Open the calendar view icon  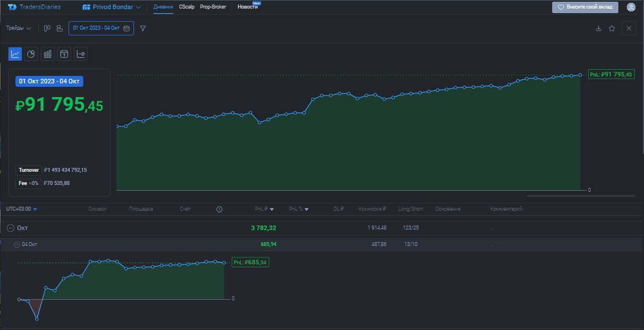(x=64, y=53)
